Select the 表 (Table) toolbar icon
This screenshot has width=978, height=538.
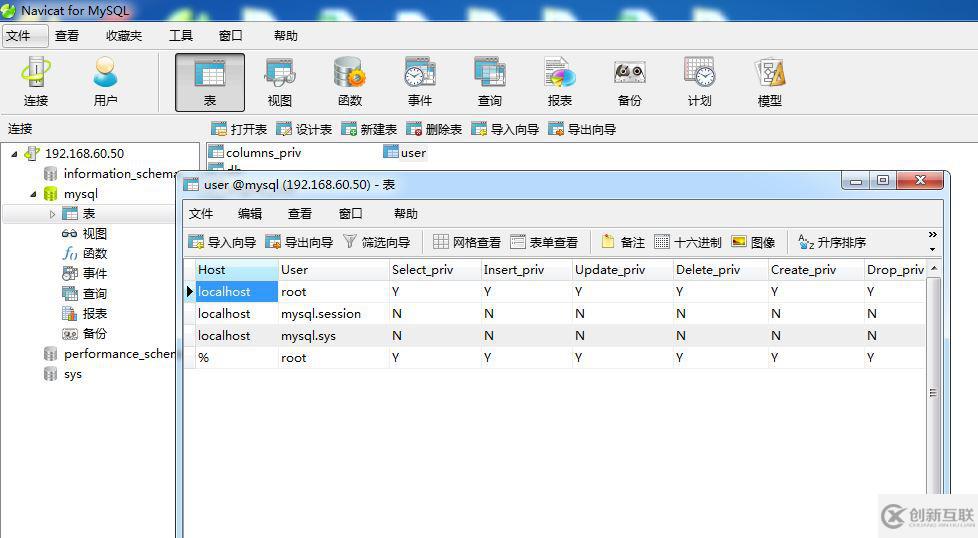210,82
